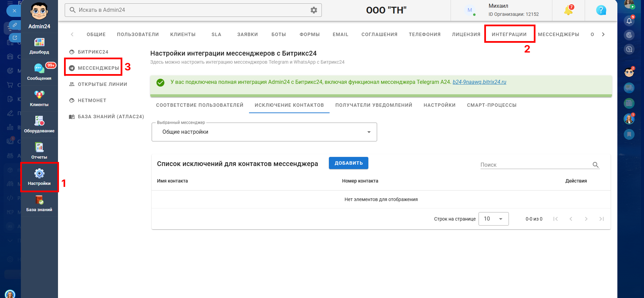Open the СОГЛАШЕНИЯ tab
The height and width of the screenshot is (298, 644).
pos(379,34)
